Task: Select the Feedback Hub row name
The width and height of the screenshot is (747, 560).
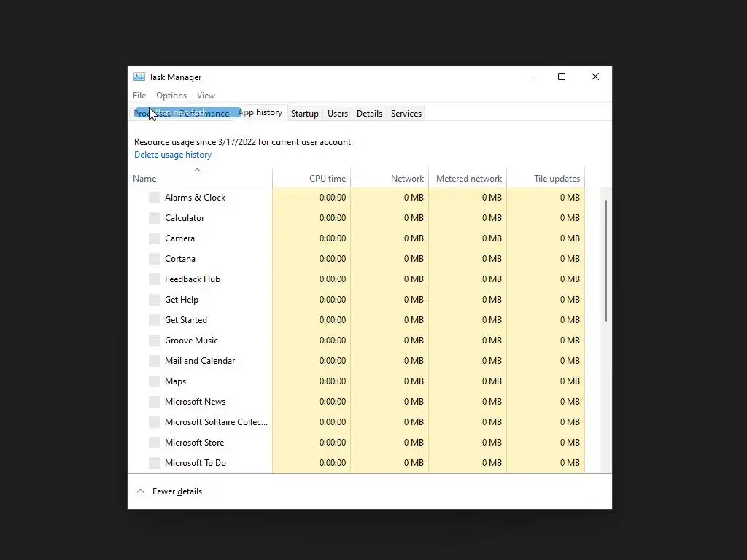Action: 193,279
